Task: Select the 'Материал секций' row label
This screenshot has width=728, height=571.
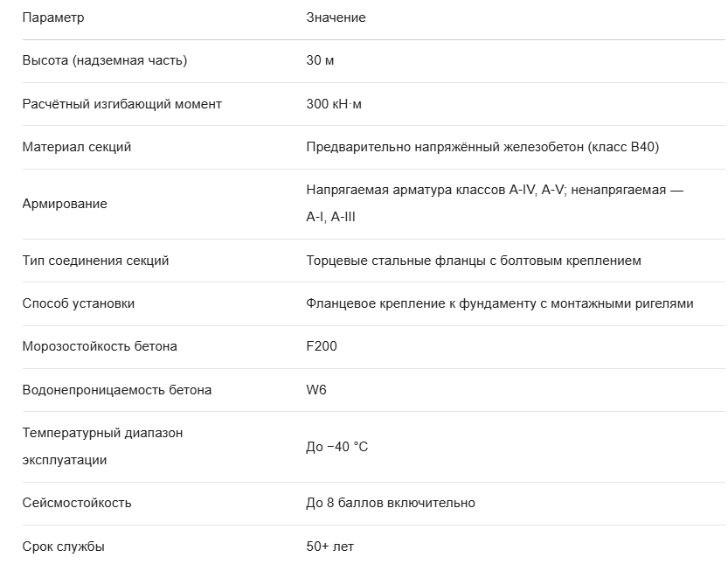Action: click(77, 147)
